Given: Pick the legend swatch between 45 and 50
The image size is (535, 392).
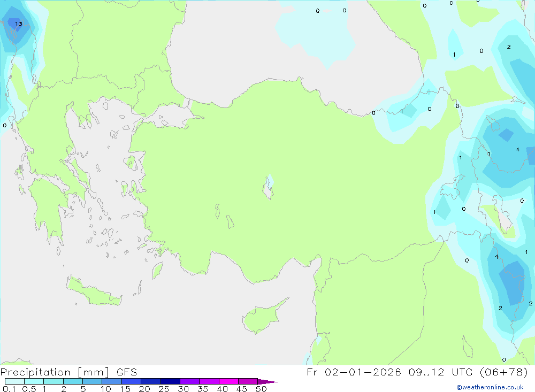Looking at the screenshot, I should (248, 381).
